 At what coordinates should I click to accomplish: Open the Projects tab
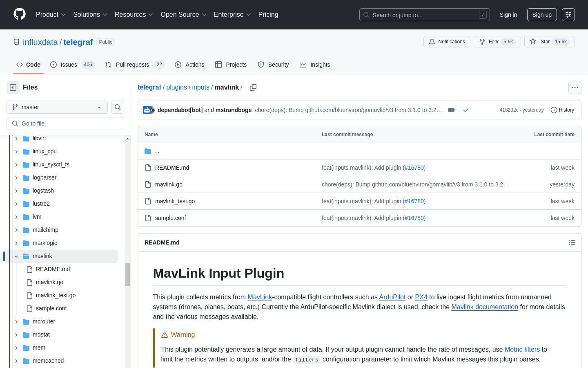click(231, 65)
